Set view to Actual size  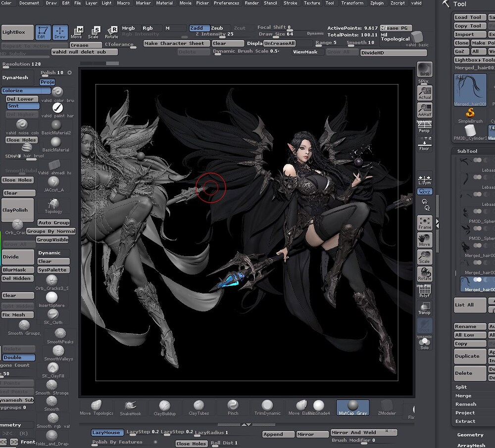(425, 93)
